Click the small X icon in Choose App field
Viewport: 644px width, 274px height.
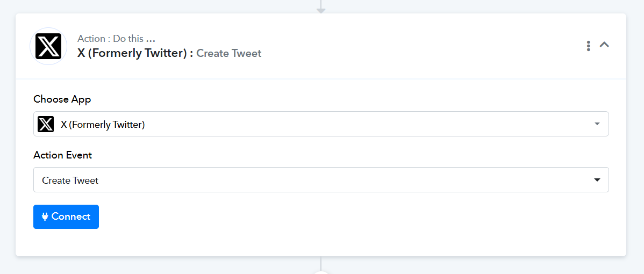point(46,124)
